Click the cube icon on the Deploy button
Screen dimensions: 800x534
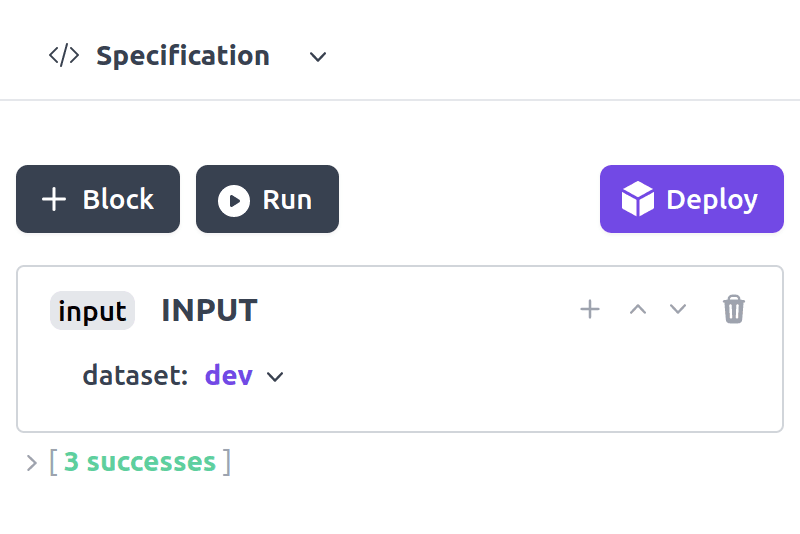point(637,200)
